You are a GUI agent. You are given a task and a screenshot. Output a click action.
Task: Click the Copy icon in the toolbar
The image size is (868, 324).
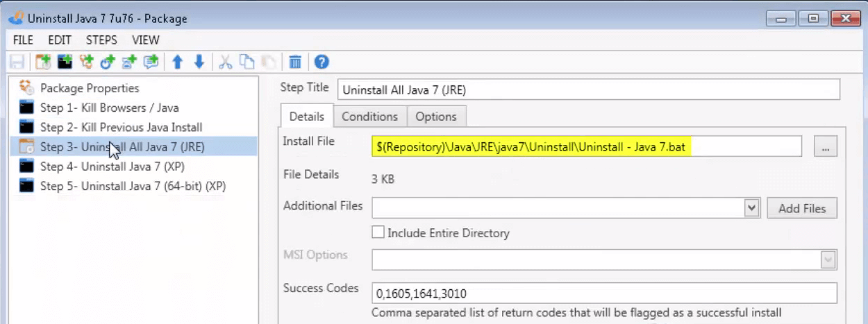click(x=247, y=62)
